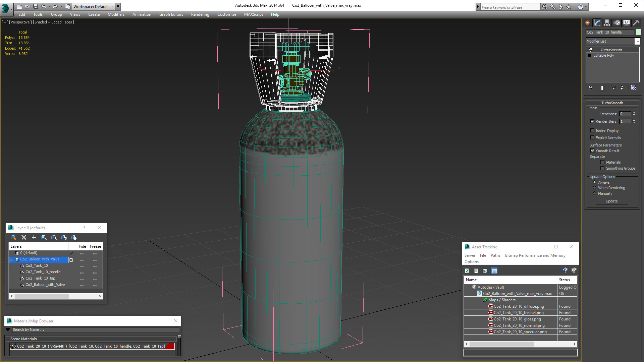This screenshot has height=362, width=644.
Task: Open the Create command panel tab
Action: pyautogui.click(x=588, y=23)
